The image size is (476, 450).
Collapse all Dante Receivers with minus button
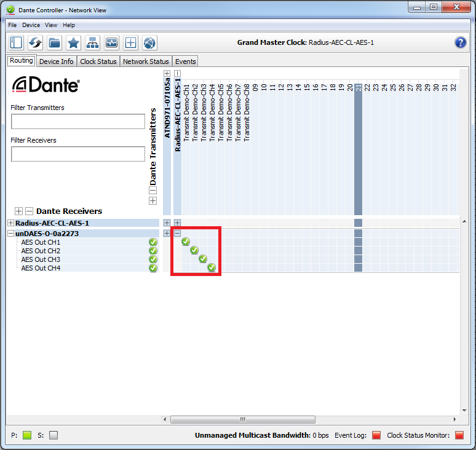[29, 211]
